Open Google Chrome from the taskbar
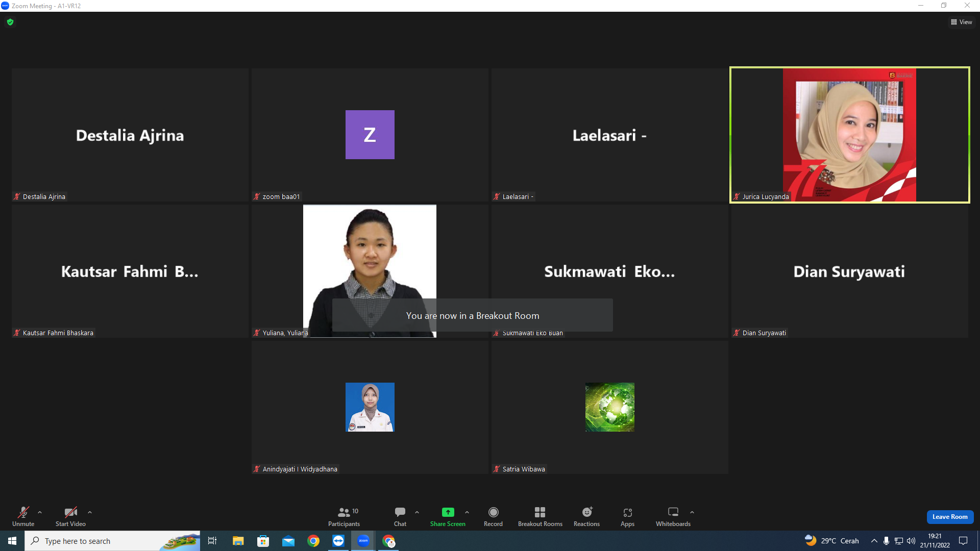 [313, 541]
